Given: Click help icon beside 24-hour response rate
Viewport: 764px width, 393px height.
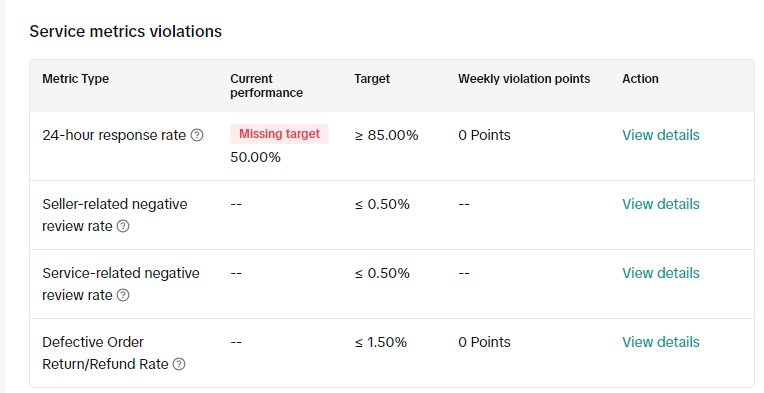Looking at the screenshot, I should [x=197, y=135].
